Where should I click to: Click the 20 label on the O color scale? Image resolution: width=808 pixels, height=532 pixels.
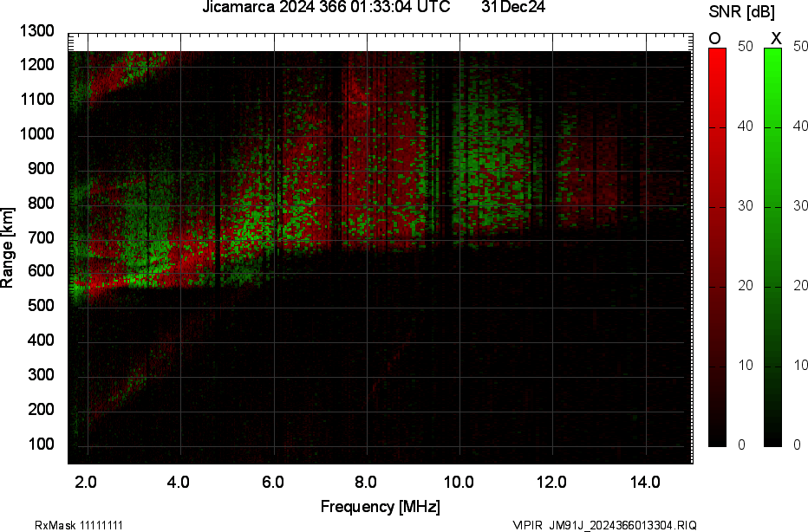(x=746, y=285)
